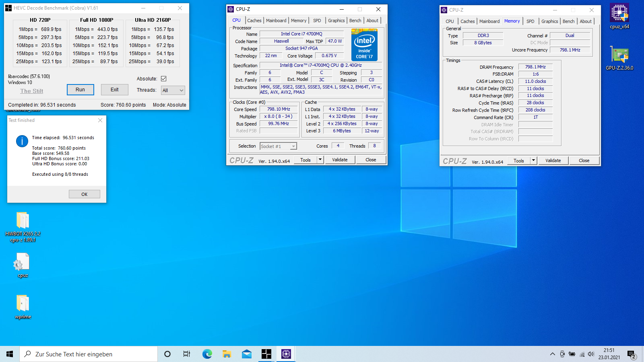This screenshot has width=644, height=362.
Task: Click the DRAM Frequency 798.1 MHz value
Action: (535, 67)
